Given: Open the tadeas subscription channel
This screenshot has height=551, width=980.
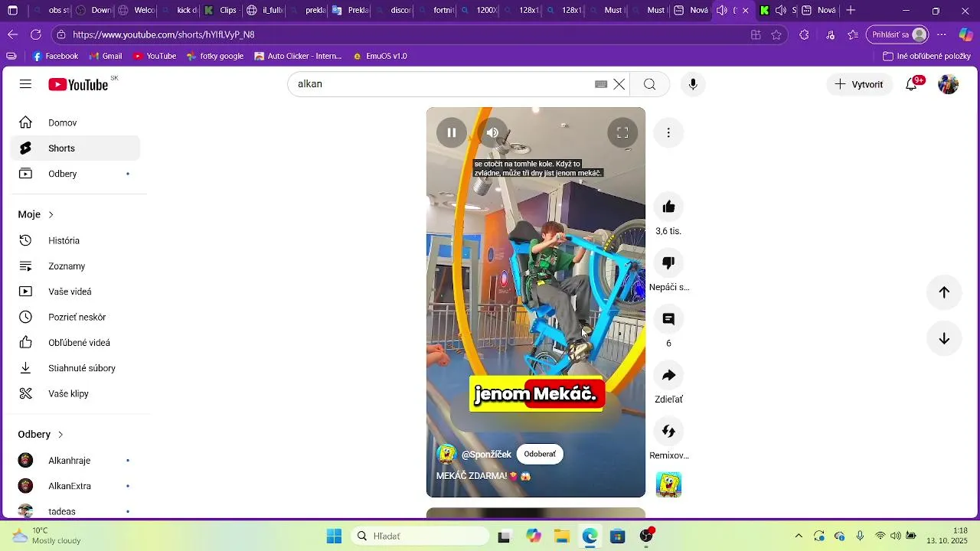Looking at the screenshot, I should 75,511.
